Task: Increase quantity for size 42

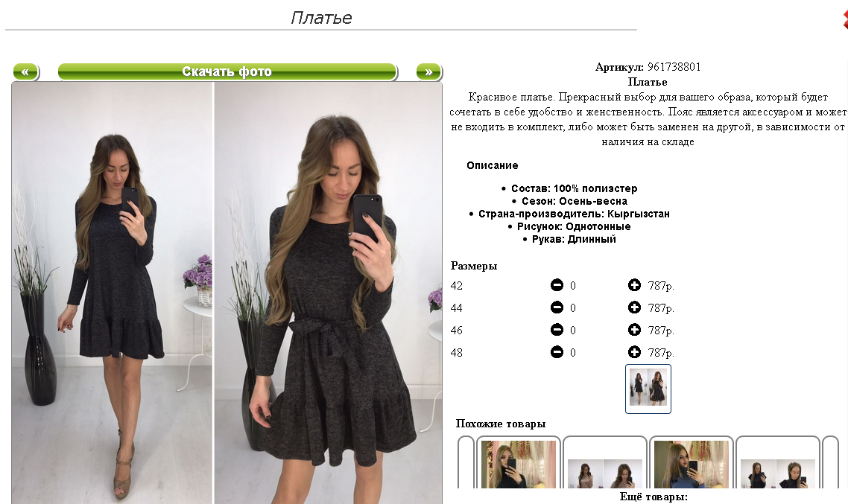Action: (634, 284)
